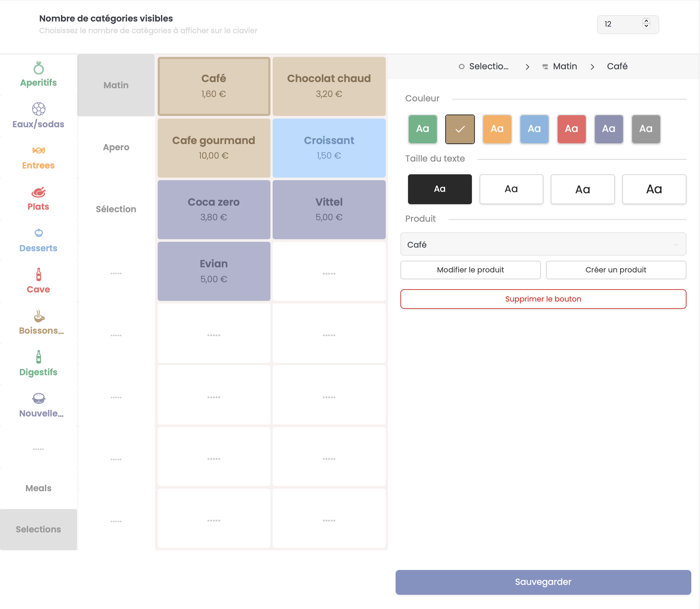
Task: Select the Digestifs green bottle icon
Action: (38, 357)
